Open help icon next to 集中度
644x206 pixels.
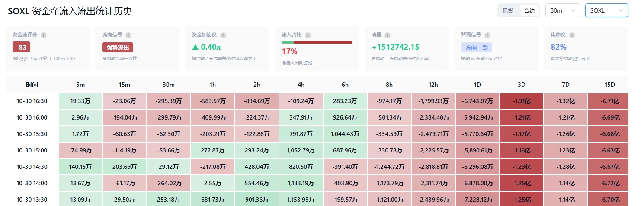coord(571,35)
